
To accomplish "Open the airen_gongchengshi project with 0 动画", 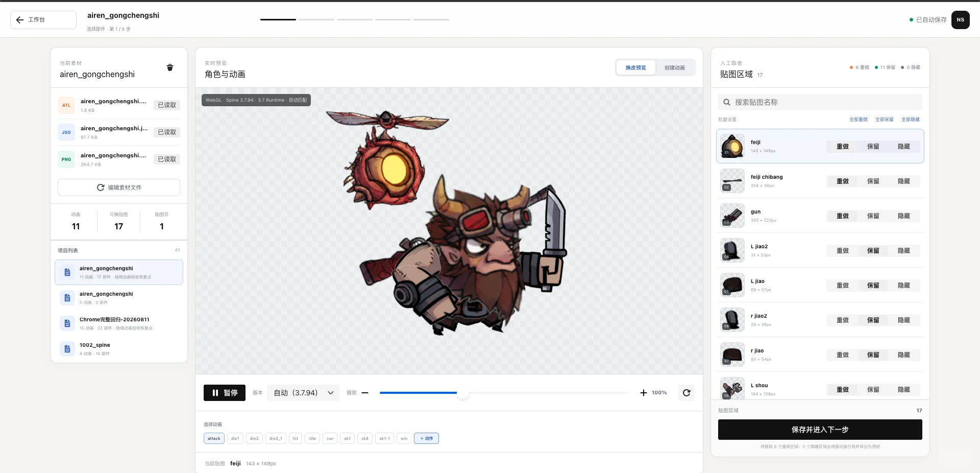I will 119,298.
